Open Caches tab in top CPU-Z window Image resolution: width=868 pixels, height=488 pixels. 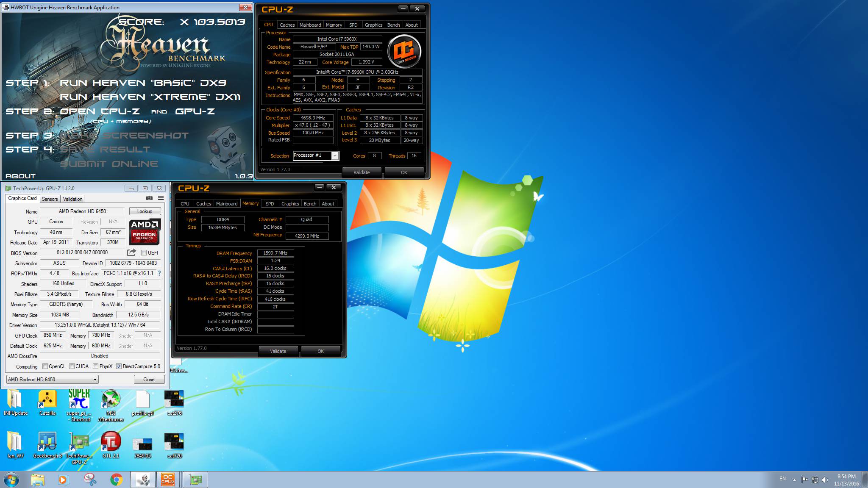click(287, 25)
